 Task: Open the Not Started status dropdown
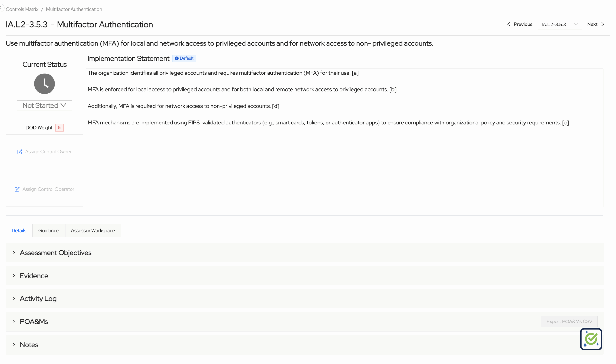(44, 105)
